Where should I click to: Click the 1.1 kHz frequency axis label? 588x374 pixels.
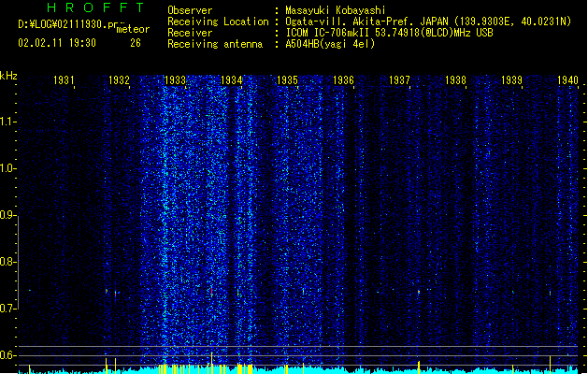tap(7, 122)
